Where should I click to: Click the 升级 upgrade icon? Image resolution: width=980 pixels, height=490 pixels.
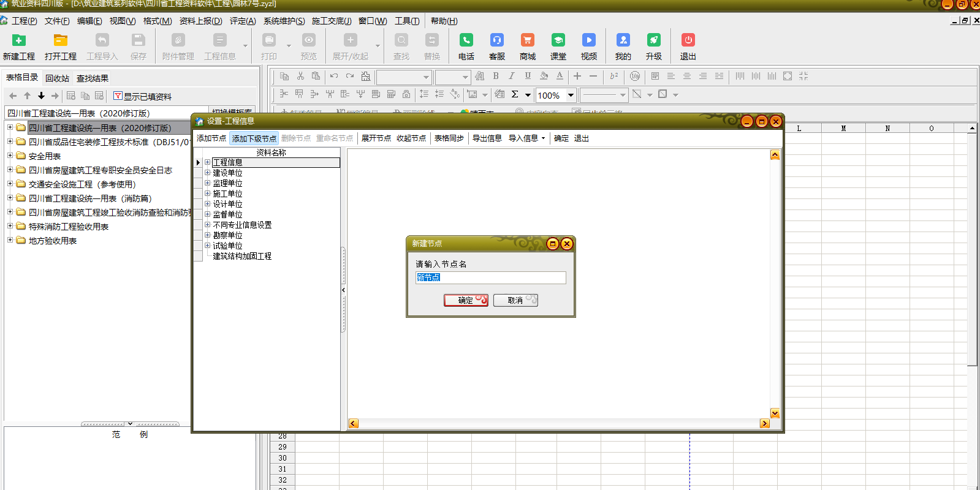coord(653,40)
